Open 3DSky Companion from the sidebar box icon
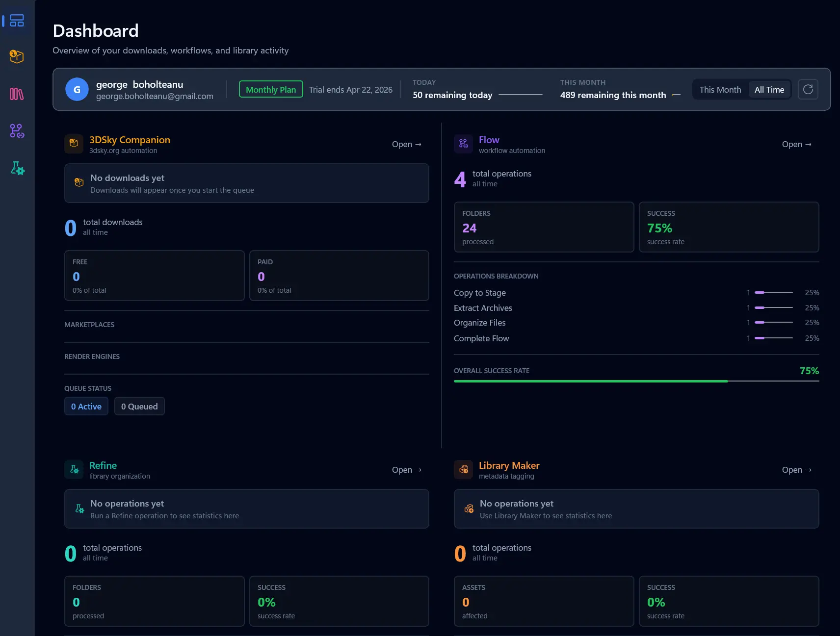840x636 pixels. (x=17, y=56)
